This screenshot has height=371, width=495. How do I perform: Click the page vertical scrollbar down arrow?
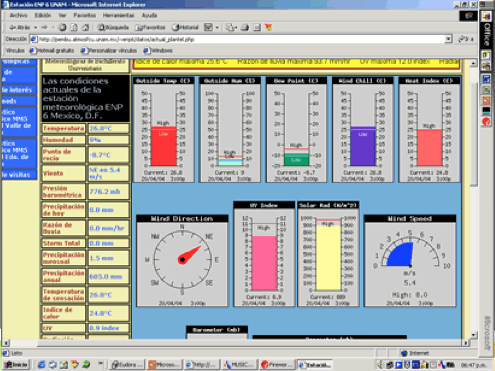tap(474, 335)
